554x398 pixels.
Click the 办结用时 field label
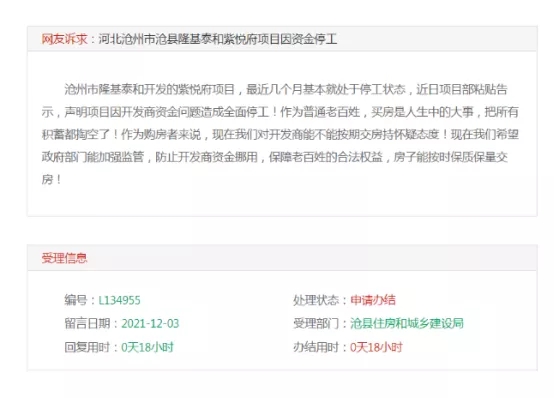click(x=316, y=347)
